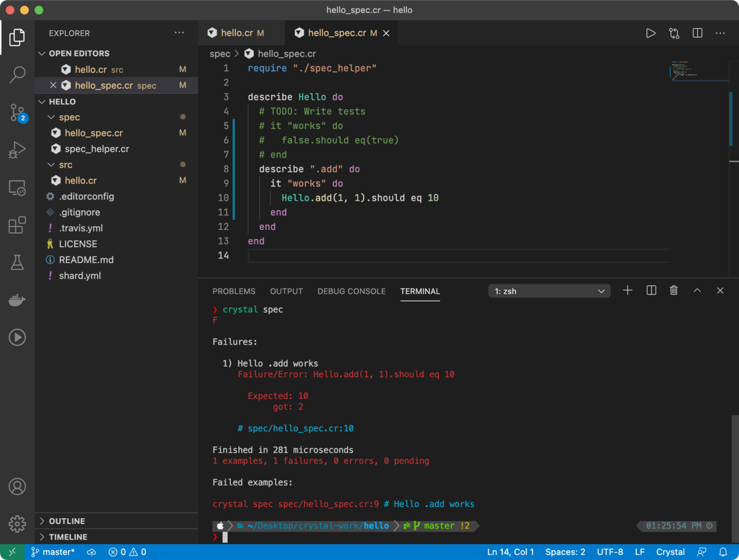Viewport: 739px width, 560px height.
Task: Click the circled play icon in activity bar
Action: (17, 337)
